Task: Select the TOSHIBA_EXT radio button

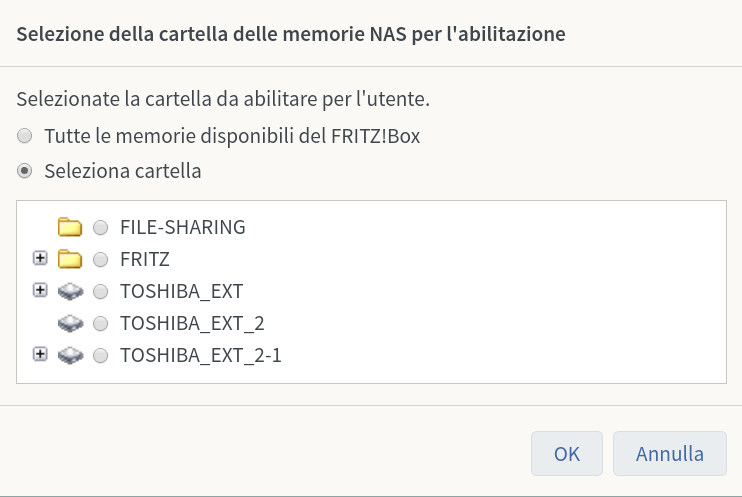Action: (100, 292)
